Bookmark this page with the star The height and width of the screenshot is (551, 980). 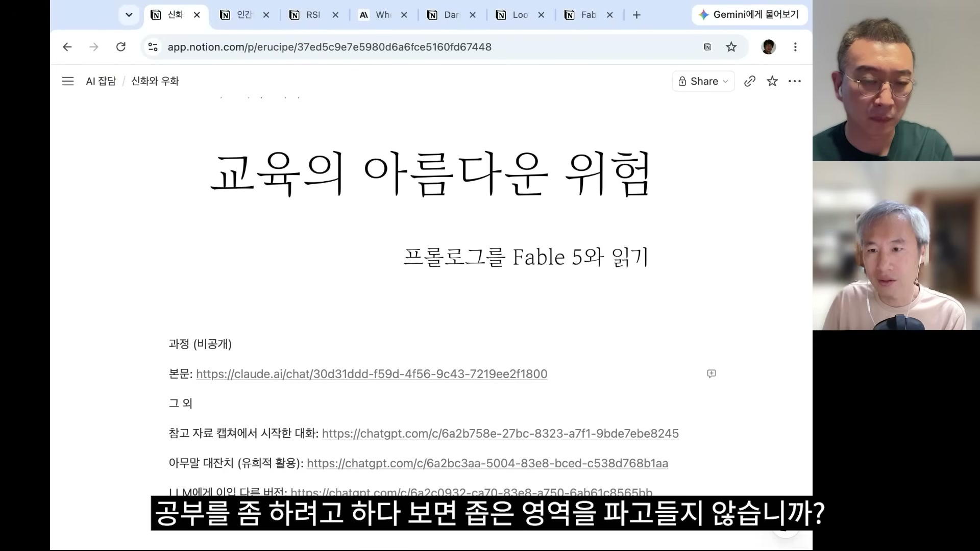click(731, 47)
